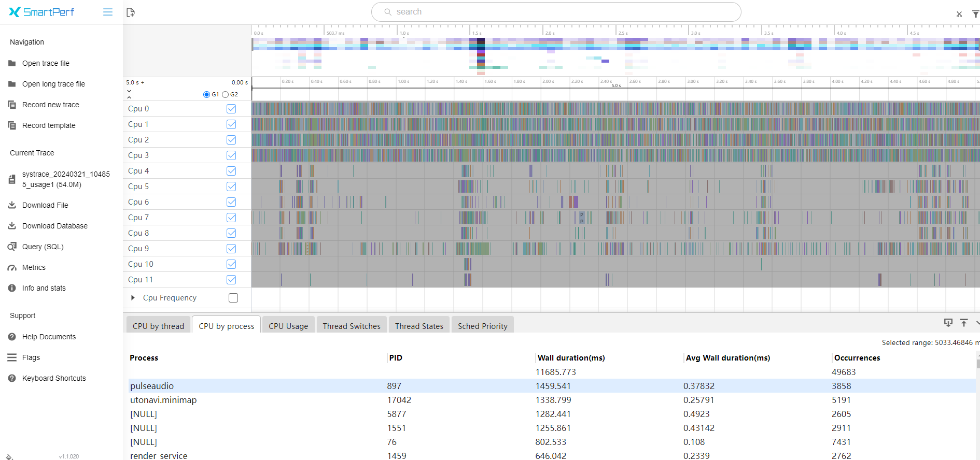Open the filter funnel icon at top right
This screenshot has width=980, height=460.
[x=975, y=14]
